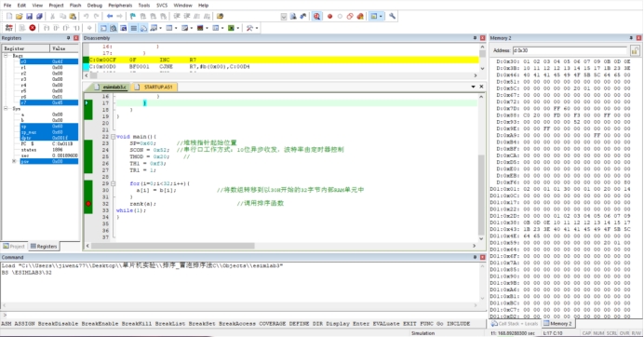Open the editor tab list dropdown arrow
The width and height of the screenshot is (644, 337).
coord(473,87)
